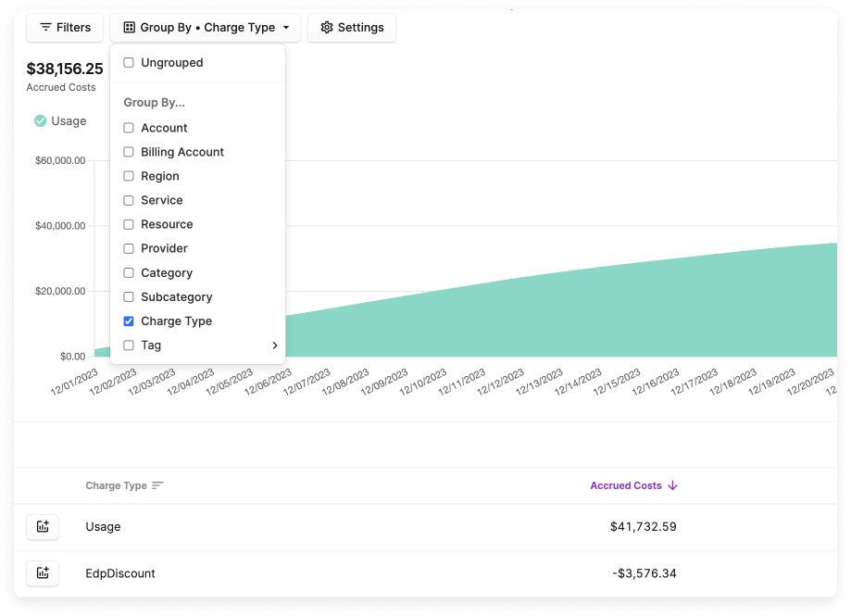Click the Settings button

coord(352,27)
